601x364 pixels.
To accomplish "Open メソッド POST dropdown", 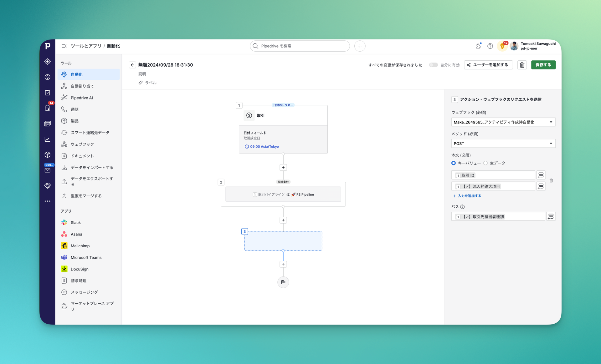I will [x=503, y=144].
